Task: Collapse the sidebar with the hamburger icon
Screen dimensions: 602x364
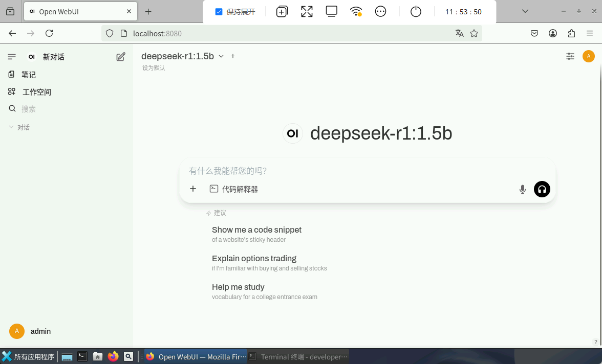Action: click(x=12, y=57)
